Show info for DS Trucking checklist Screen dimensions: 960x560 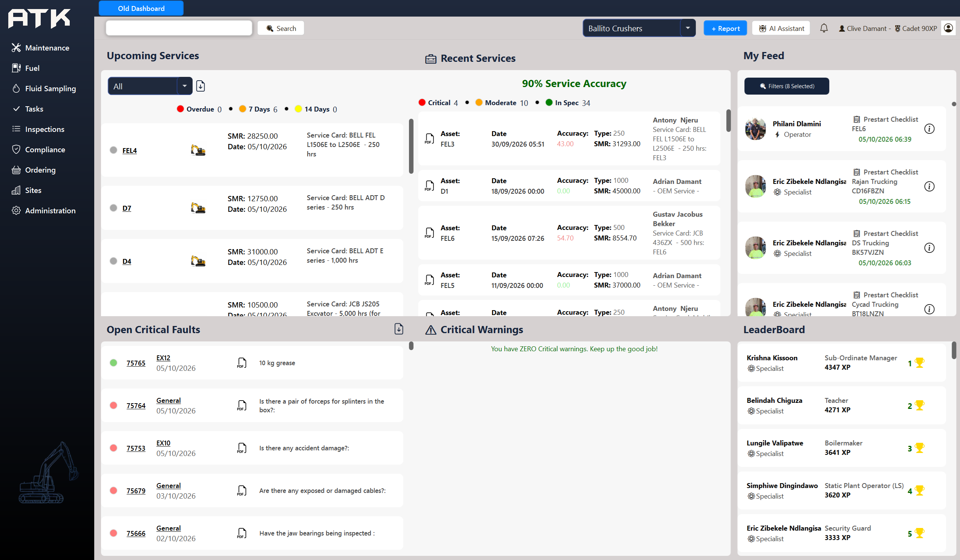click(x=929, y=248)
